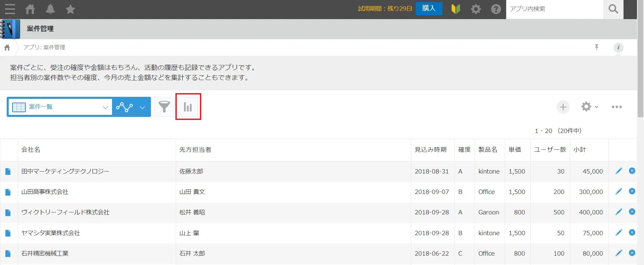Image resolution: width=644 pixels, height=265 pixels.
Task: Click the 見込み時期 column header
Action: pyautogui.click(x=430, y=150)
